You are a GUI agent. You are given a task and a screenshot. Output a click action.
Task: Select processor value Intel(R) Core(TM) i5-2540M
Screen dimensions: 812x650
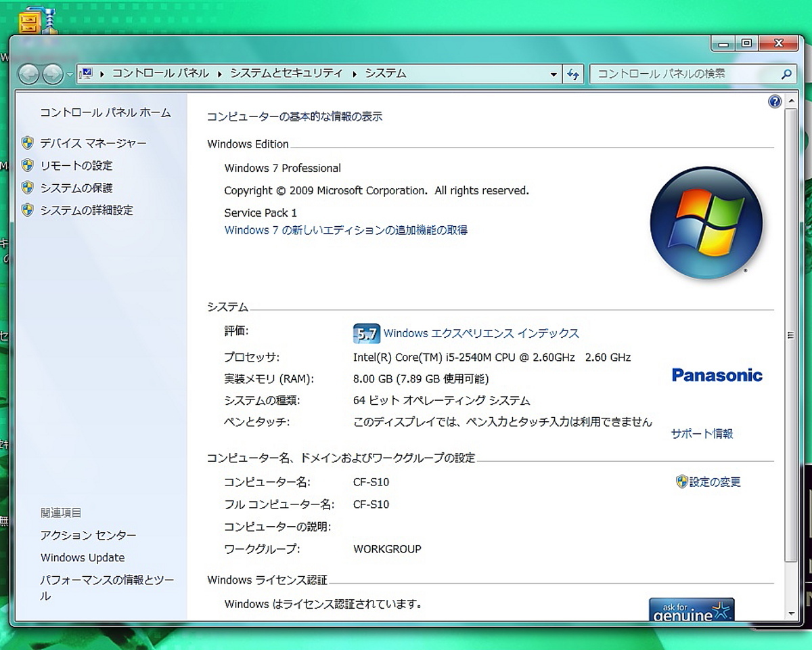pyautogui.click(x=492, y=357)
